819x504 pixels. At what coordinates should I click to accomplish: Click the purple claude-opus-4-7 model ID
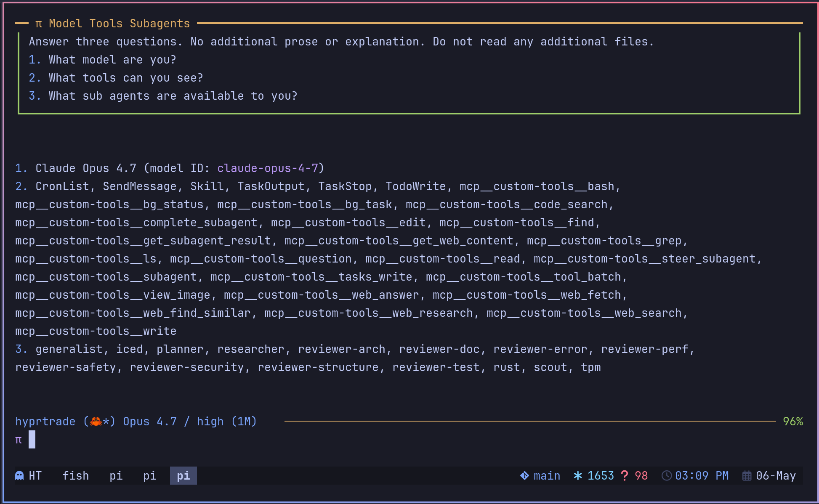pos(268,168)
